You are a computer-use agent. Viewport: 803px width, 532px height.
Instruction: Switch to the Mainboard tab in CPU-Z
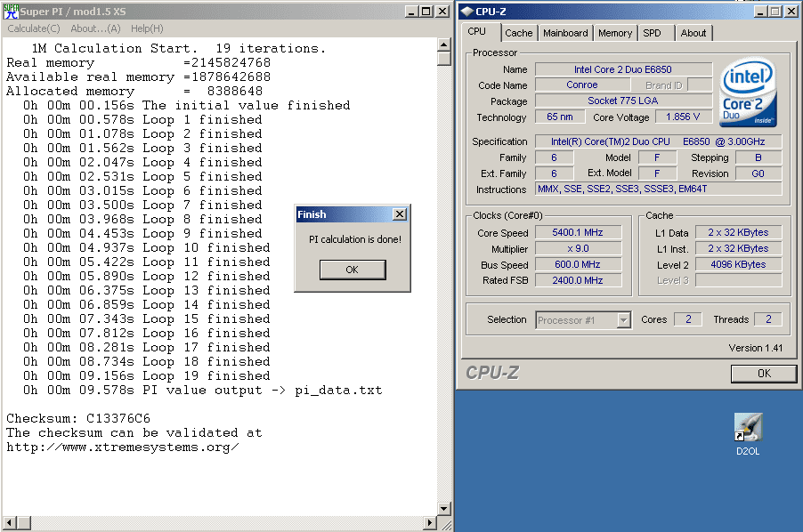click(565, 33)
